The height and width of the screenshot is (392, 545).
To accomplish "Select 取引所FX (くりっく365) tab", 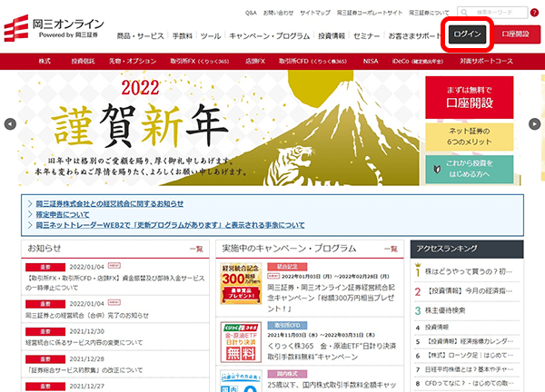I will click(200, 61).
